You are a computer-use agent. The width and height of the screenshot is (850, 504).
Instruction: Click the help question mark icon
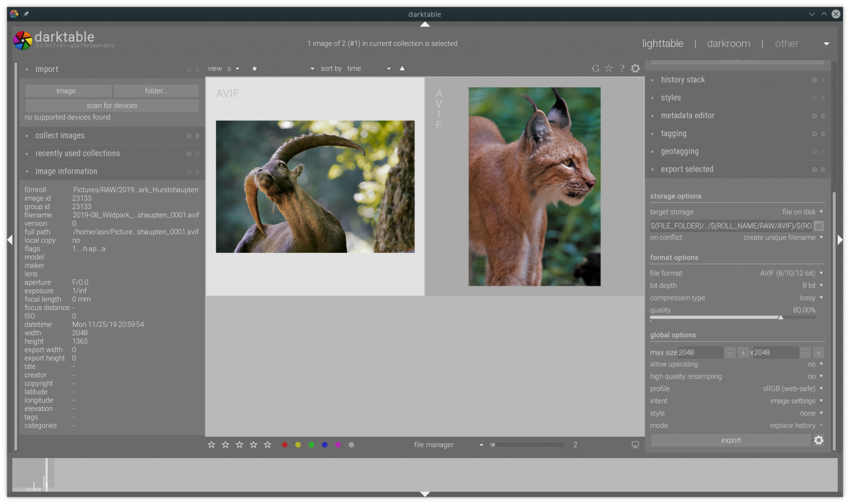pos(622,68)
